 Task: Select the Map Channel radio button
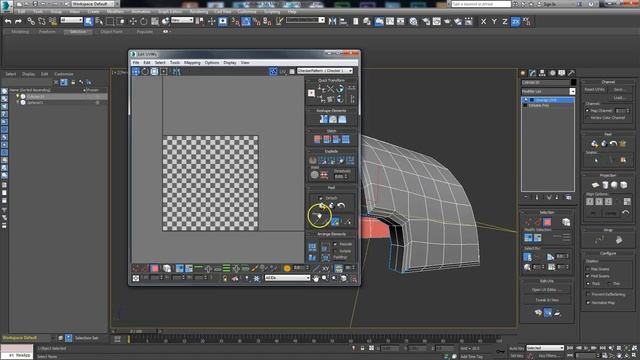pos(588,111)
